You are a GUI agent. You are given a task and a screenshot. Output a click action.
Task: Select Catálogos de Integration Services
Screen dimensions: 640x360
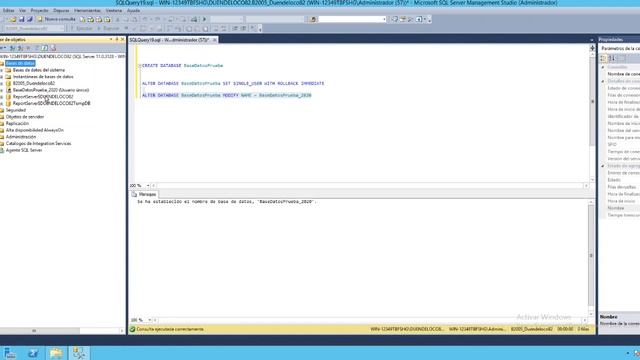pyautogui.click(x=38, y=144)
